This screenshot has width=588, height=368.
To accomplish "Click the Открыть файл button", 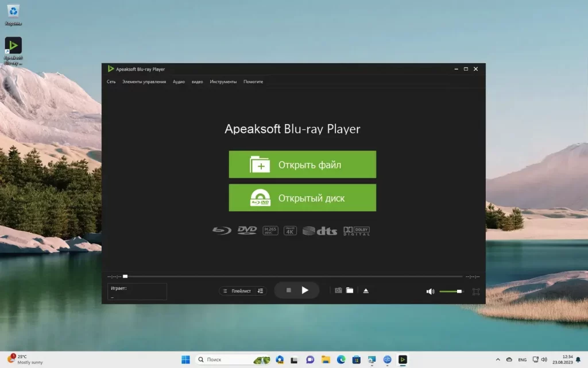I will pyautogui.click(x=303, y=164).
